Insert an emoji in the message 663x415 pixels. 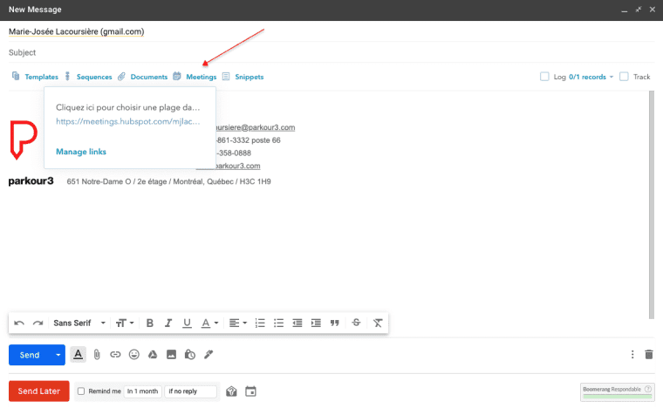(134, 355)
